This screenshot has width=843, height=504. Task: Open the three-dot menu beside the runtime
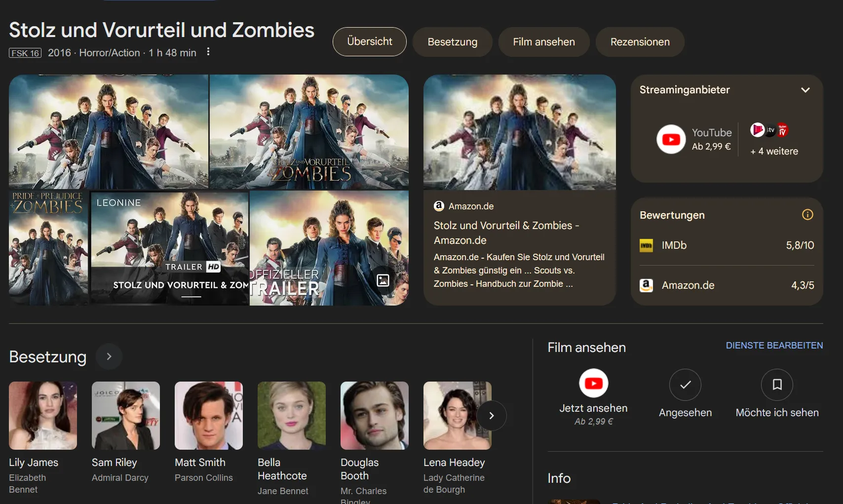(x=208, y=52)
